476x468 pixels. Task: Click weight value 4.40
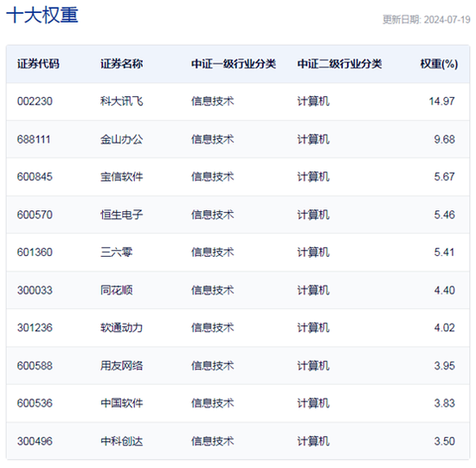coord(445,291)
